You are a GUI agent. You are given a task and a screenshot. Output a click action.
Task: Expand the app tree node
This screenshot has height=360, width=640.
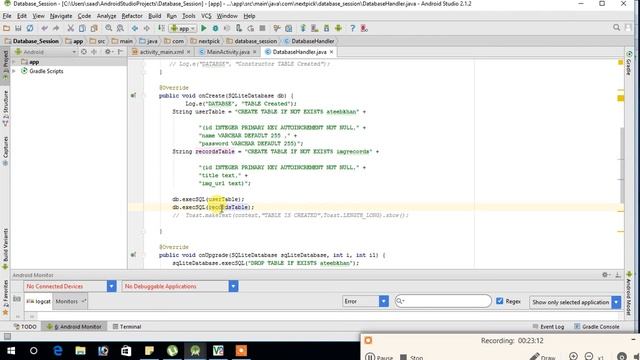(x=14, y=62)
